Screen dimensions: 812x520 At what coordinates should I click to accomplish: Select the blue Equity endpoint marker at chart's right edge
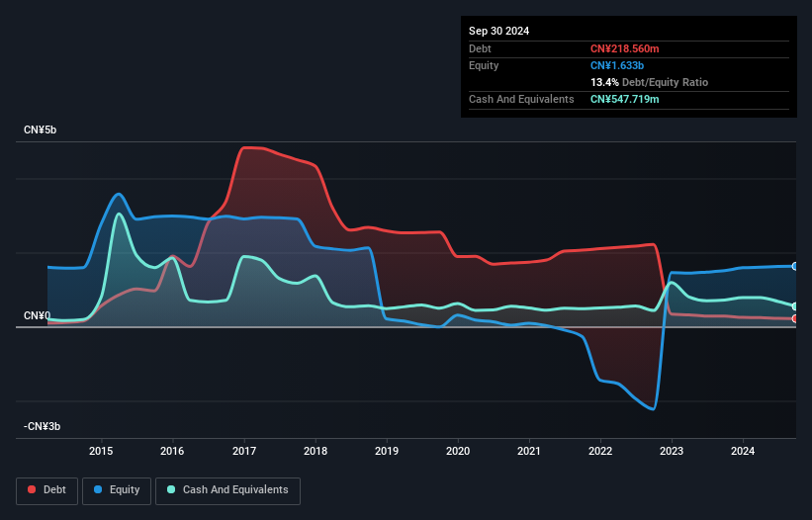click(x=795, y=267)
